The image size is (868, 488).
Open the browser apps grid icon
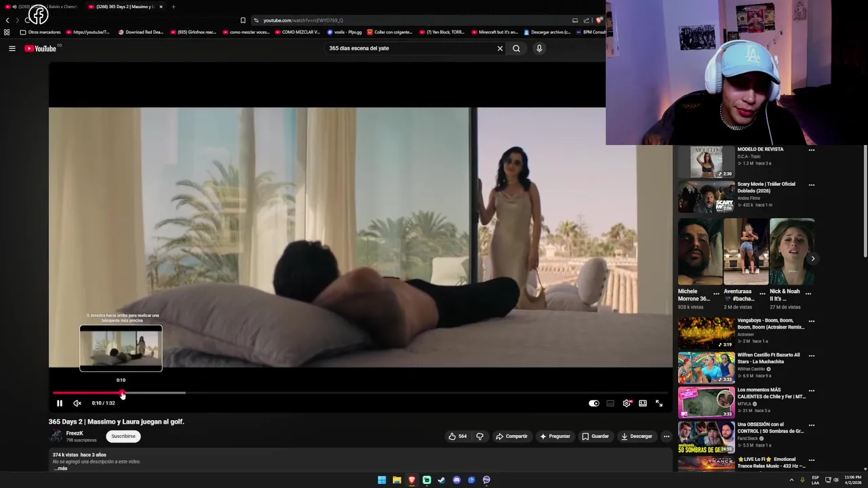click(7, 32)
